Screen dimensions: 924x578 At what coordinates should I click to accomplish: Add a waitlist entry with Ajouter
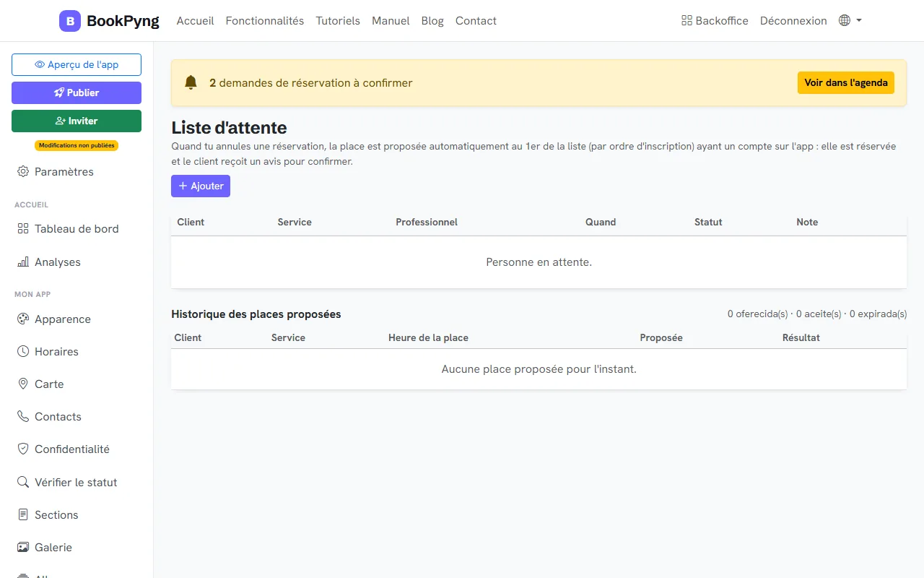pyautogui.click(x=201, y=186)
